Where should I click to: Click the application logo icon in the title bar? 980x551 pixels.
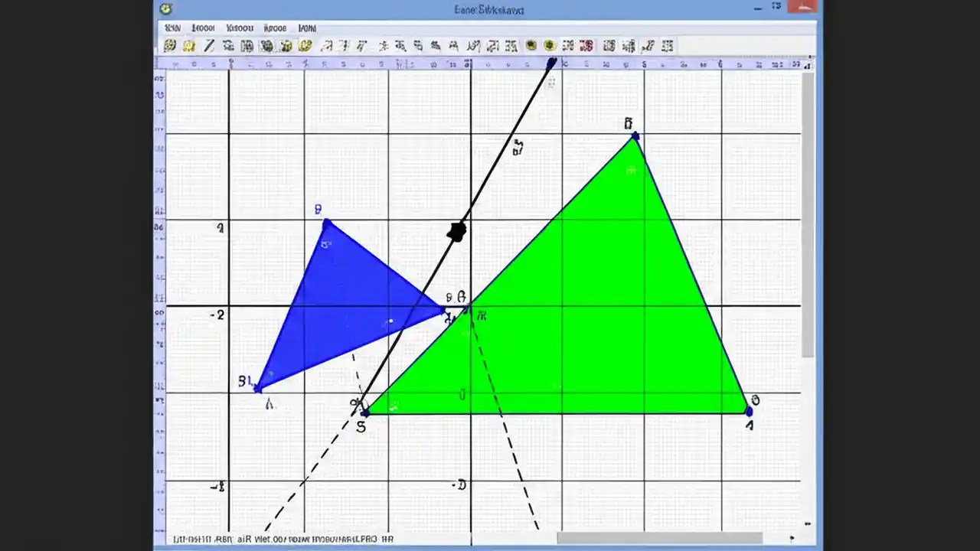click(x=165, y=9)
